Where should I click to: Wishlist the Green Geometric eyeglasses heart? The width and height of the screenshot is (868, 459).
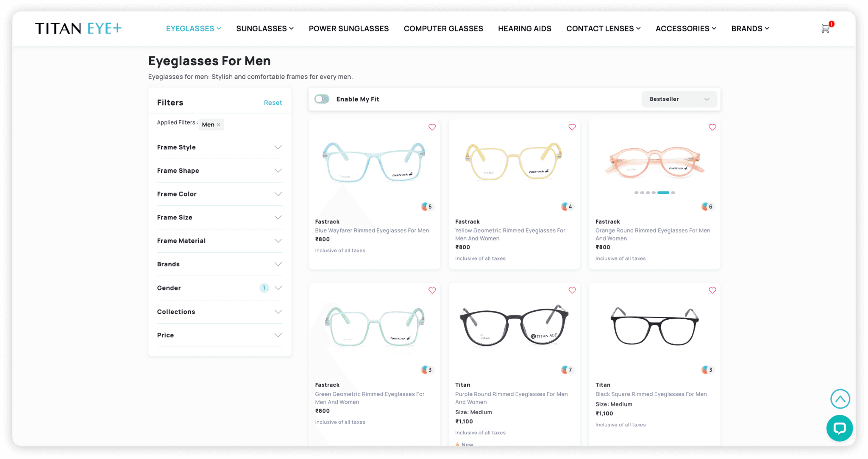click(x=432, y=290)
